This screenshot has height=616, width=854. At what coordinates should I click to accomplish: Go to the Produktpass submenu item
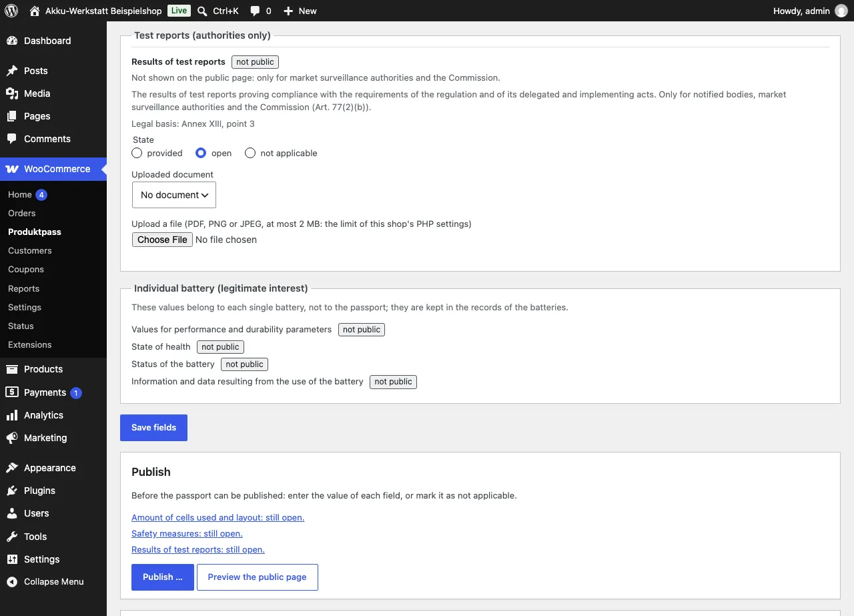[35, 232]
